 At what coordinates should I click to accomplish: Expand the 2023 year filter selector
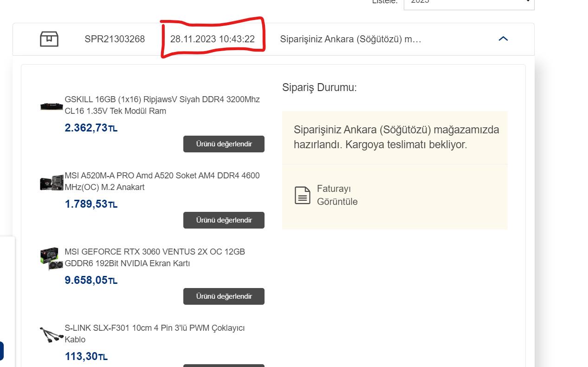click(469, 4)
